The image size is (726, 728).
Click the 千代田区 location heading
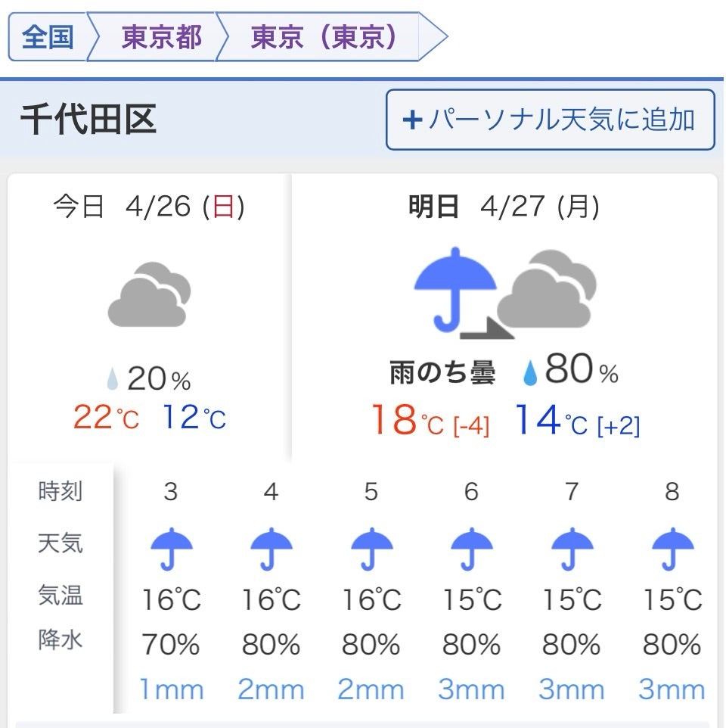coord(88,120)
